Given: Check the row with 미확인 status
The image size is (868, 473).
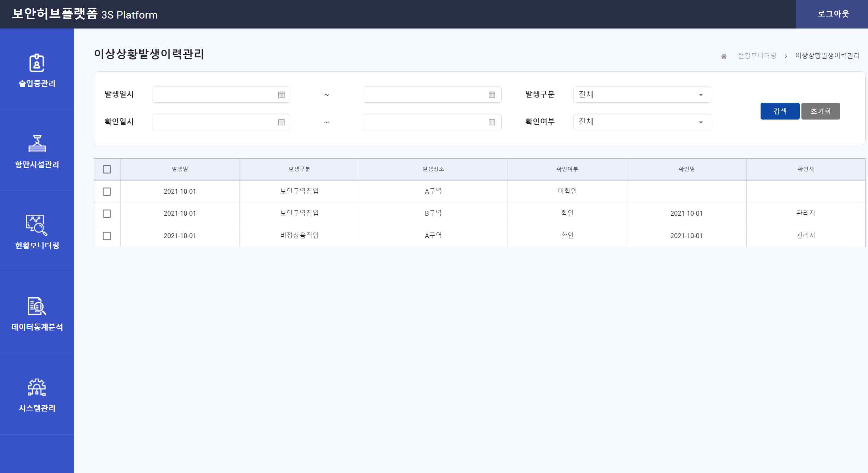Looking at the screenshot, I should click(x=107, y=192).
